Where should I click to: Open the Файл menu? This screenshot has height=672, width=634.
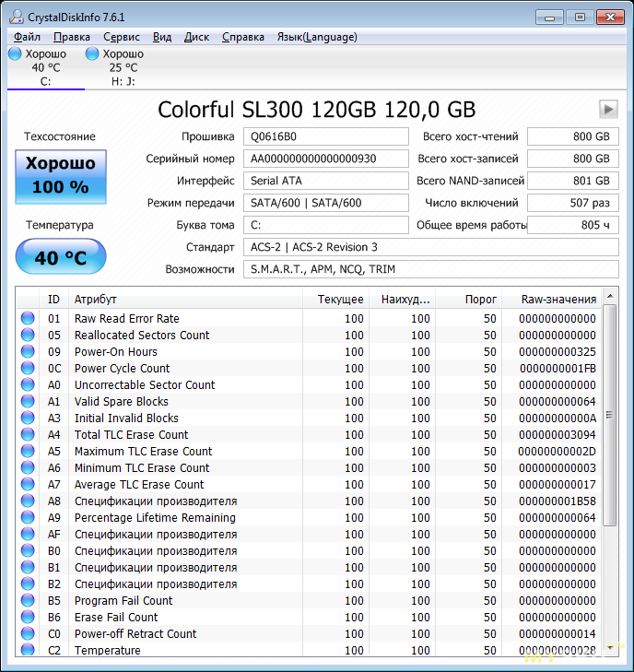point(27,37)
